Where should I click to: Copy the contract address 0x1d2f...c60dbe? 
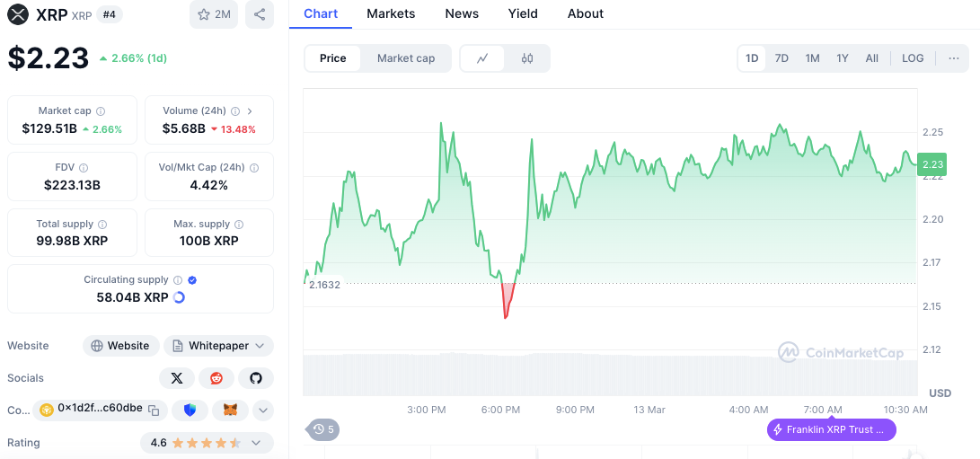(x=154, y=410)
